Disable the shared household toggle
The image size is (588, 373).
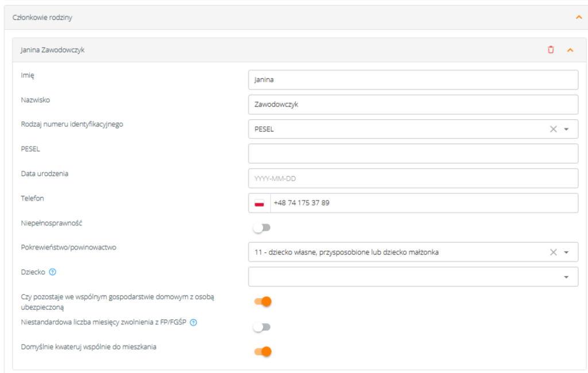[x=262, y=301]
